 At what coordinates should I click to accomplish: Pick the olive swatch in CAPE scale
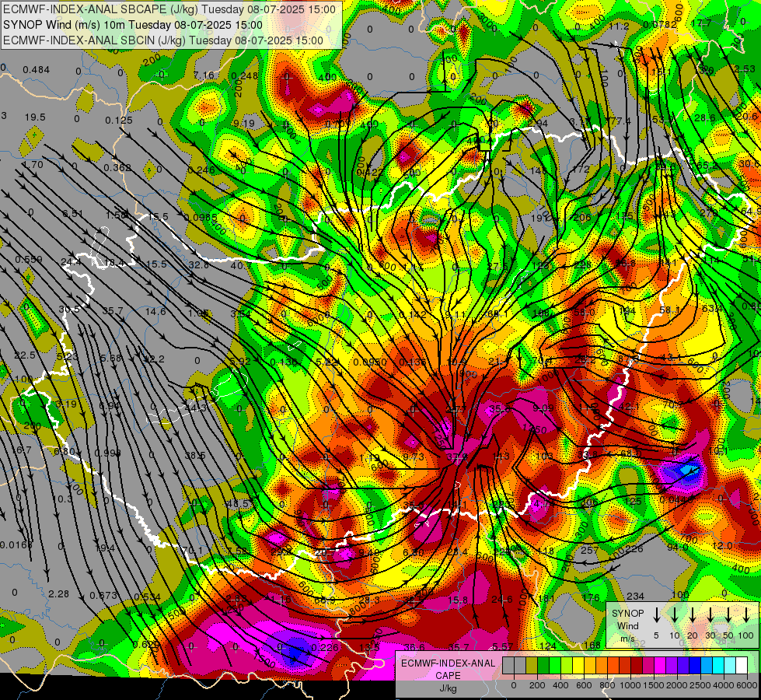[532, 666]
